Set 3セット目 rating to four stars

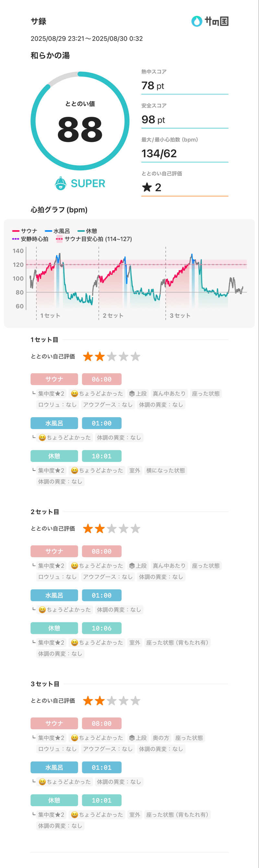[123, 701]
